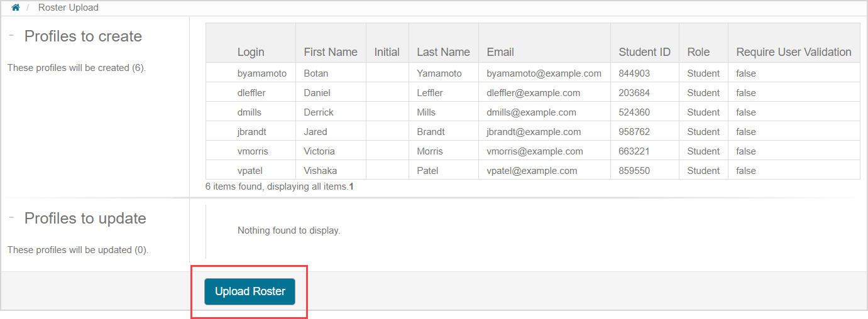Collapse the Profiles to update section
The width and height of the screenshot is (868, 319).
coord(11,218)
